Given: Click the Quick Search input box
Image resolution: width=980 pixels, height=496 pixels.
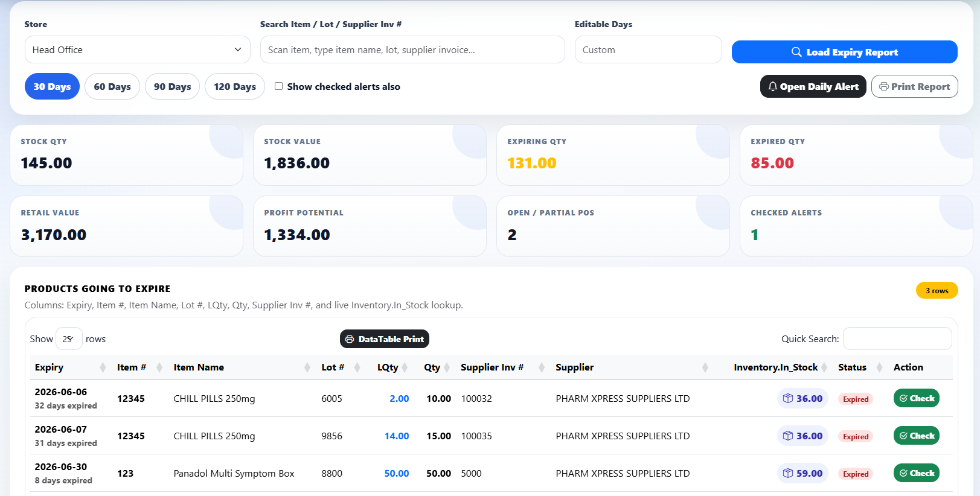Looking at the screenshot, I should (x=897, y=339).
